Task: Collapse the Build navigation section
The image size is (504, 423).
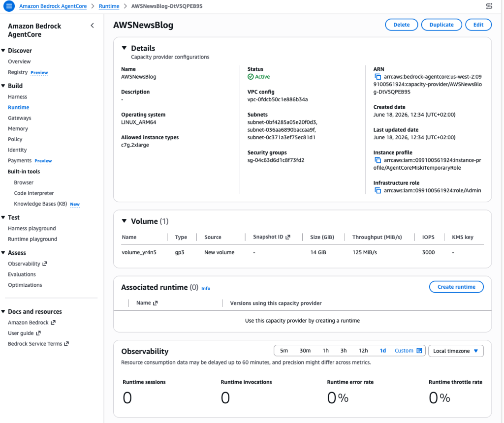Action: click(3, 86)
